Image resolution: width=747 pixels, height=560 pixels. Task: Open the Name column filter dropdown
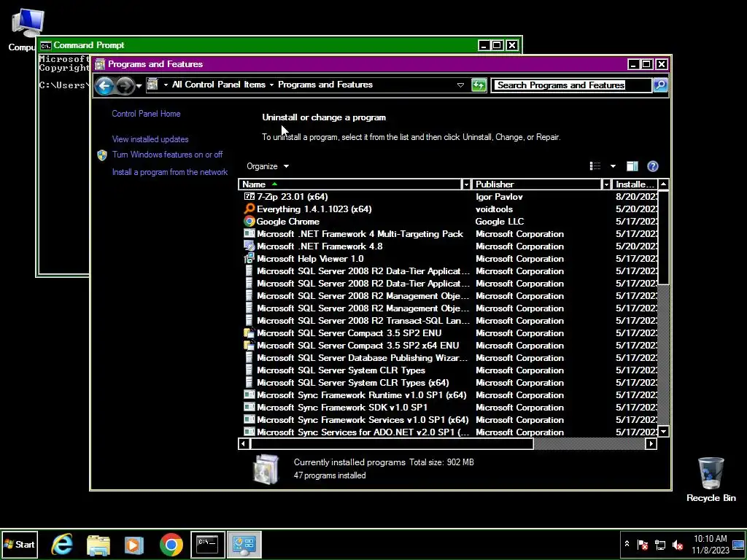[x=466, y=184]
